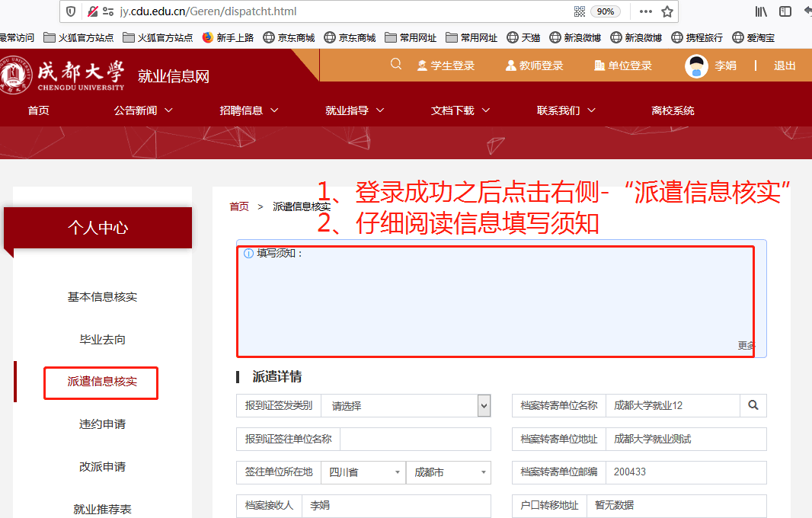812x518 pixels.
Task: Open the 新手上路 Firefox bookmark
Action: click(228, 38)
